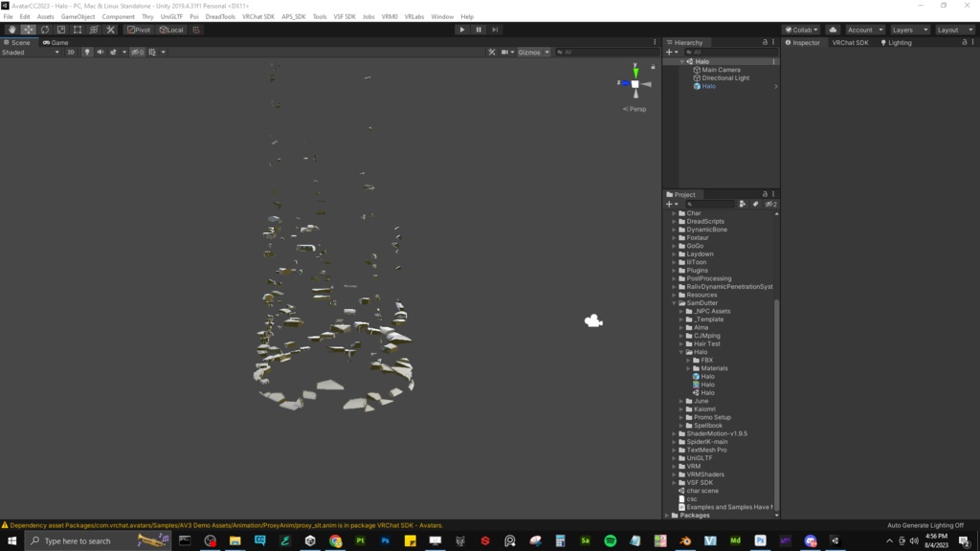Select the Rotate tool

coord(44,30)
